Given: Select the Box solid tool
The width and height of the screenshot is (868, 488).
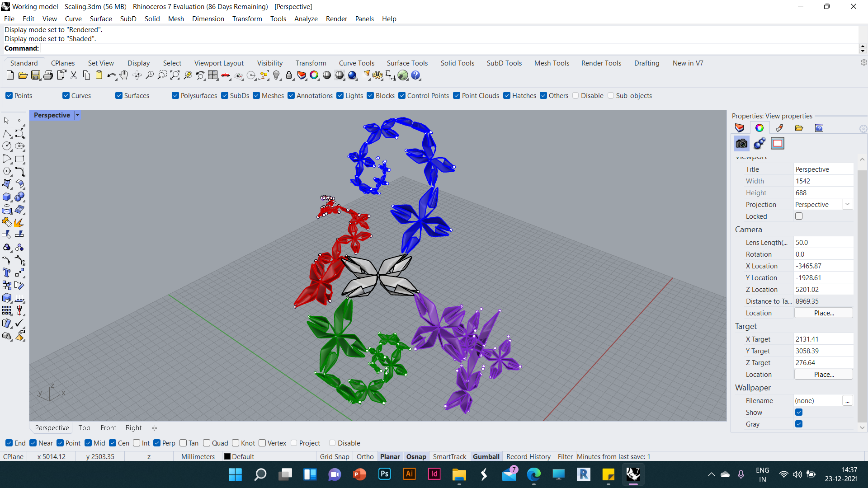Looking at the screenshot, I should coord(7,197).
